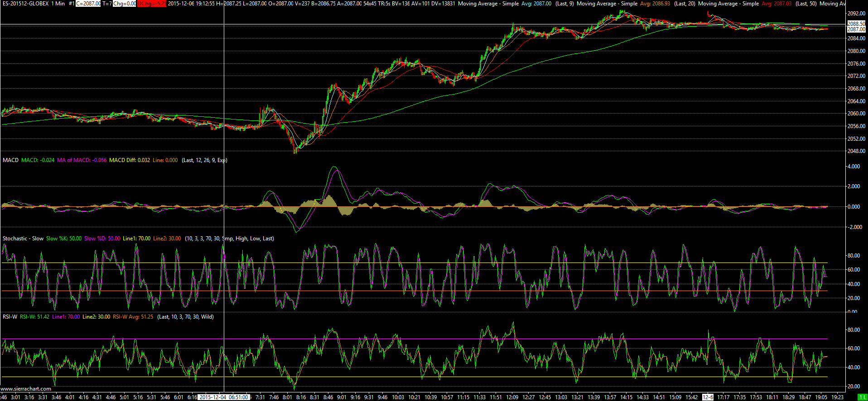Click the 12:09 label on the time axis
Viewport: 868px width, 401px height.
pos(512,397)
